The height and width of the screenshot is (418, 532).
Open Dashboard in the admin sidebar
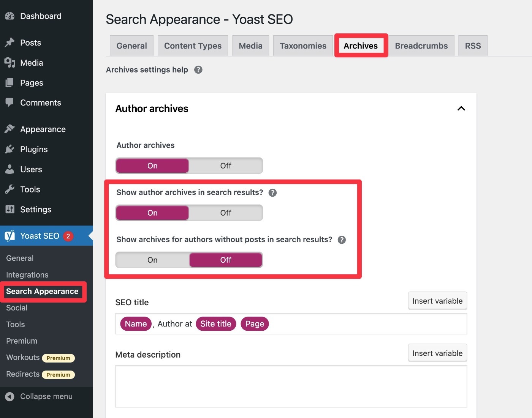click(41, 16)
